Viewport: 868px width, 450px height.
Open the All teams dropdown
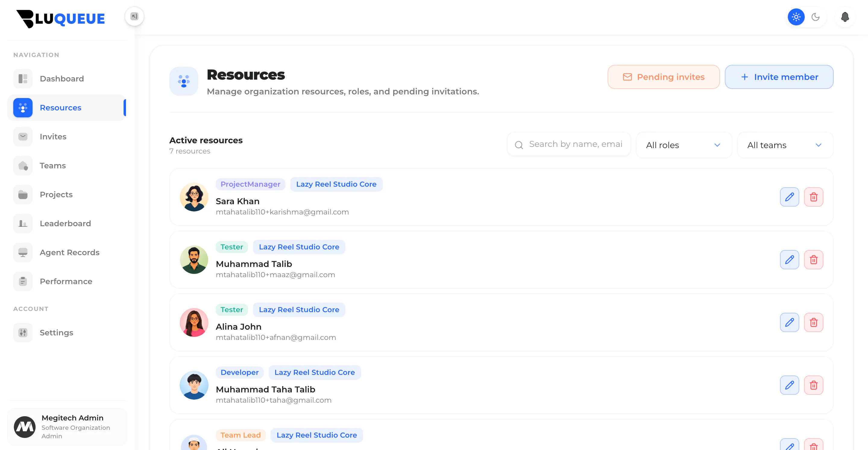point(785,145)
